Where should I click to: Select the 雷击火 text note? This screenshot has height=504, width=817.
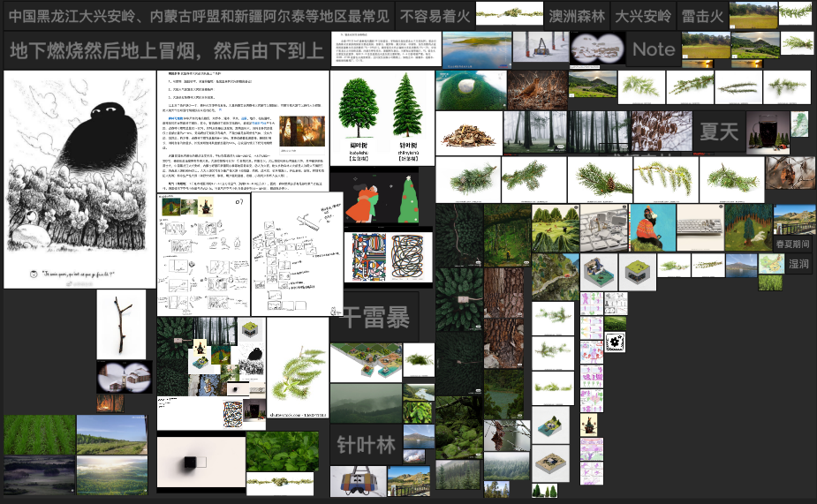coord(702,16)
